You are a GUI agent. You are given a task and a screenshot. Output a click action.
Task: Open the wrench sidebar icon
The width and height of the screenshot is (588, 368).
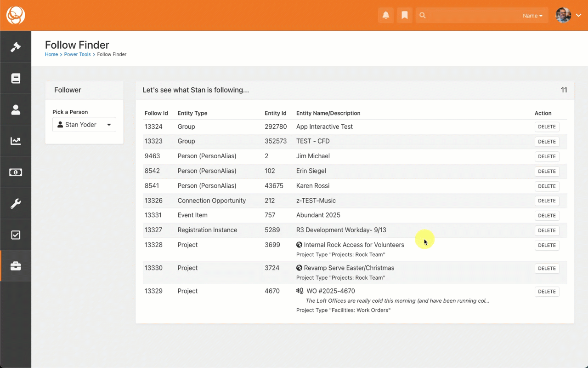point(16,203)
